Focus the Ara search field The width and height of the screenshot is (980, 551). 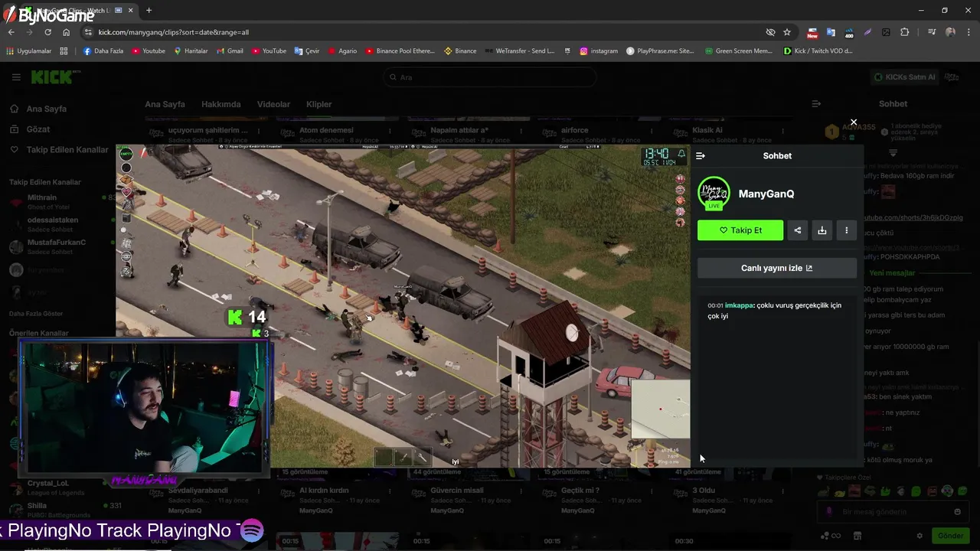(x=490, y=77)
